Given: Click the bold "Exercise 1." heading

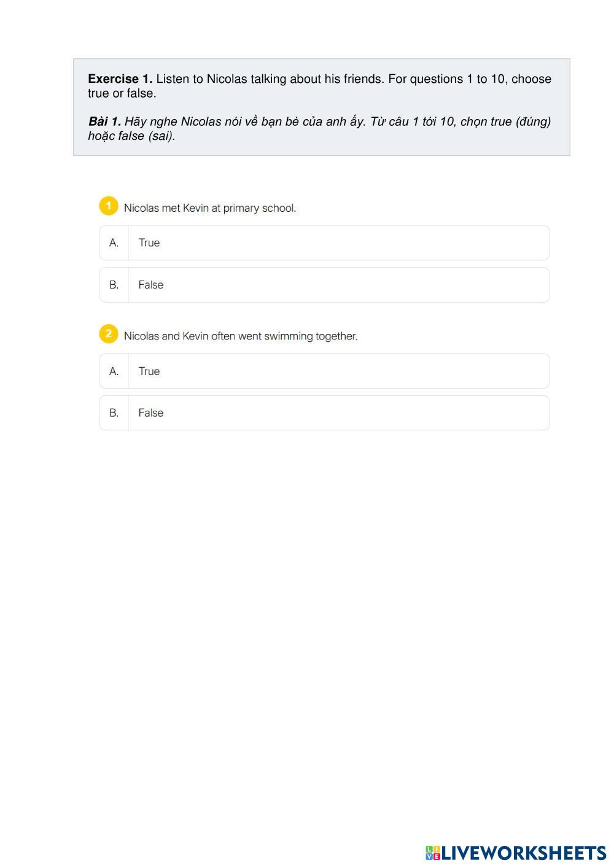Looking at the screenshot, I should (x=120, y=79).
